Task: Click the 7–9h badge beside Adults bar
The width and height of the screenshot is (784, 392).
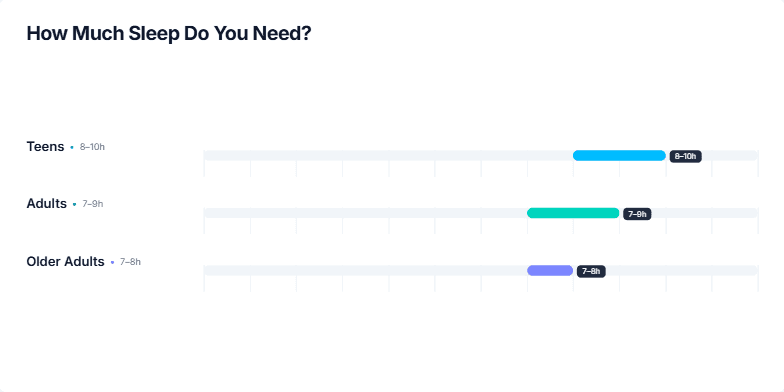Action: (x=637, y=214)
